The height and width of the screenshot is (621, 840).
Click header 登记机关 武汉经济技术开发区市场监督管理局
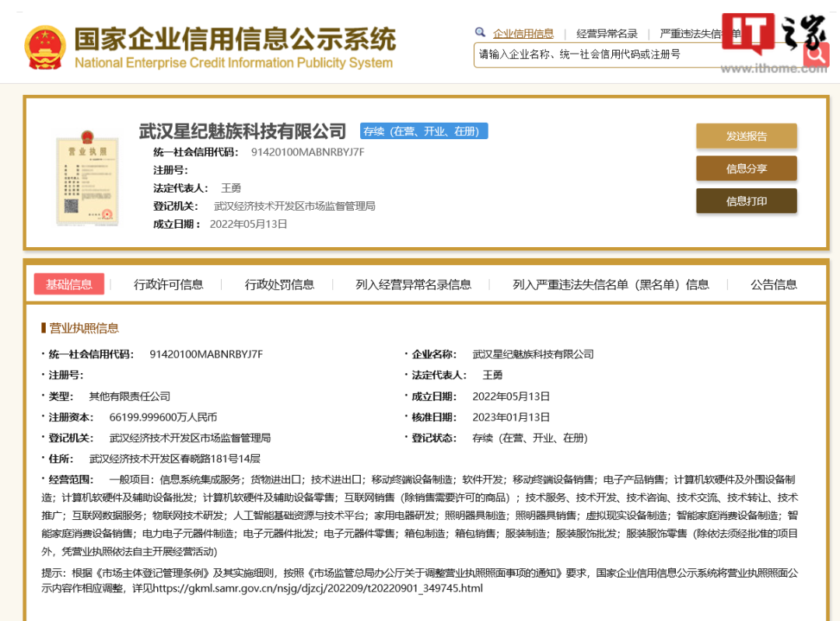[x=294, y=206]
